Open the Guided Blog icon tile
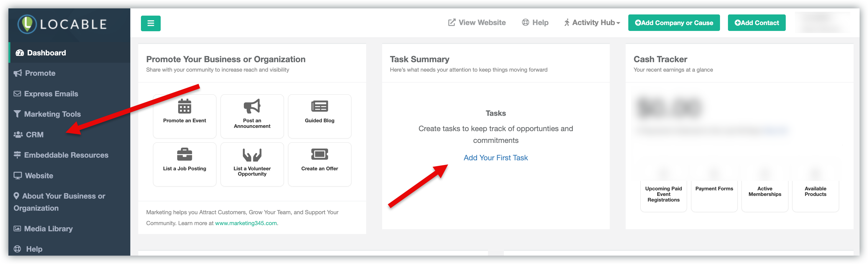 click(319, 106)
